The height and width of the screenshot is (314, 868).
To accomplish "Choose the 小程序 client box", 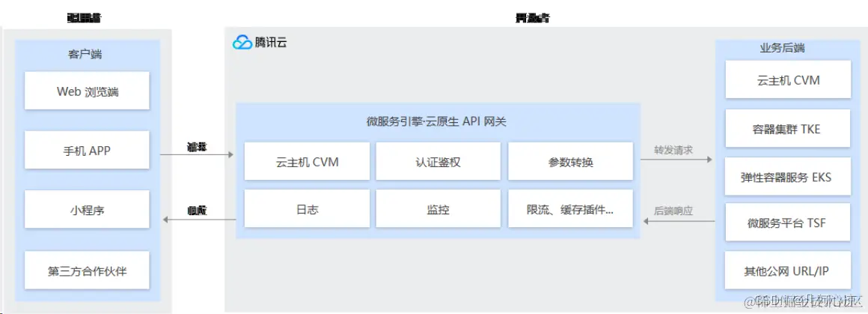I will pyautogui.click(x=87, y=210).
